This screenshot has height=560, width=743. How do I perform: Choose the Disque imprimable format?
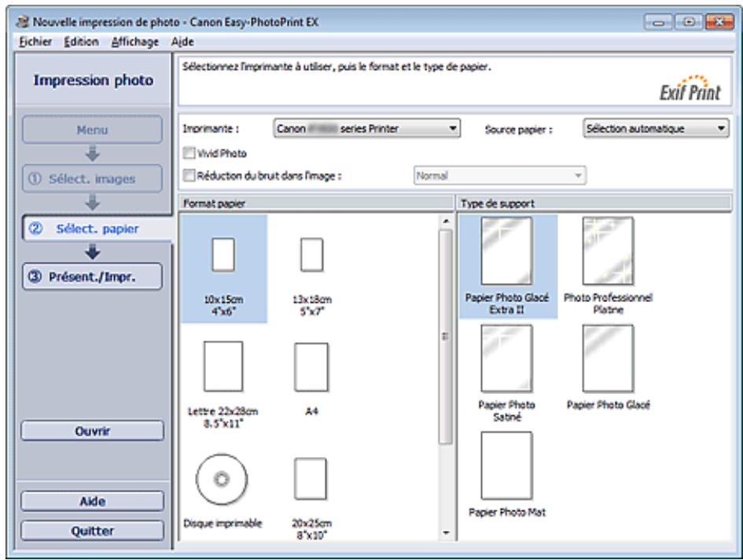click(223, 491)
